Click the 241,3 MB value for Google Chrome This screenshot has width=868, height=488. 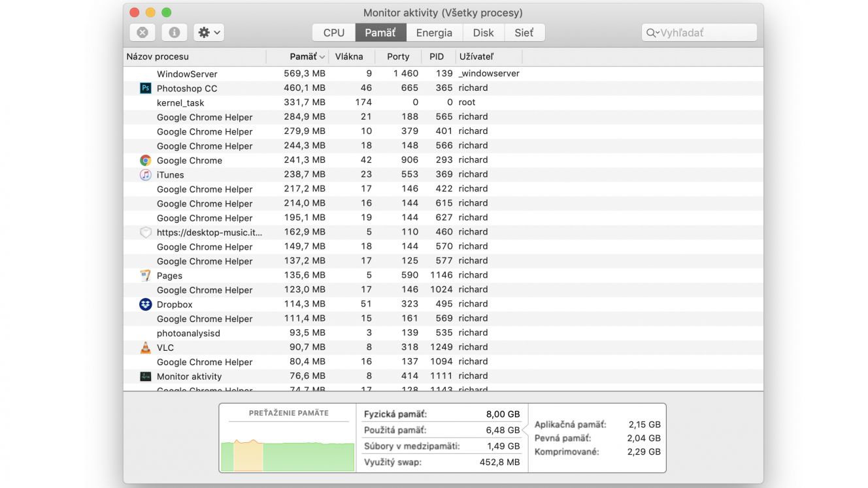pyautogui.click(x=305, y=160)
